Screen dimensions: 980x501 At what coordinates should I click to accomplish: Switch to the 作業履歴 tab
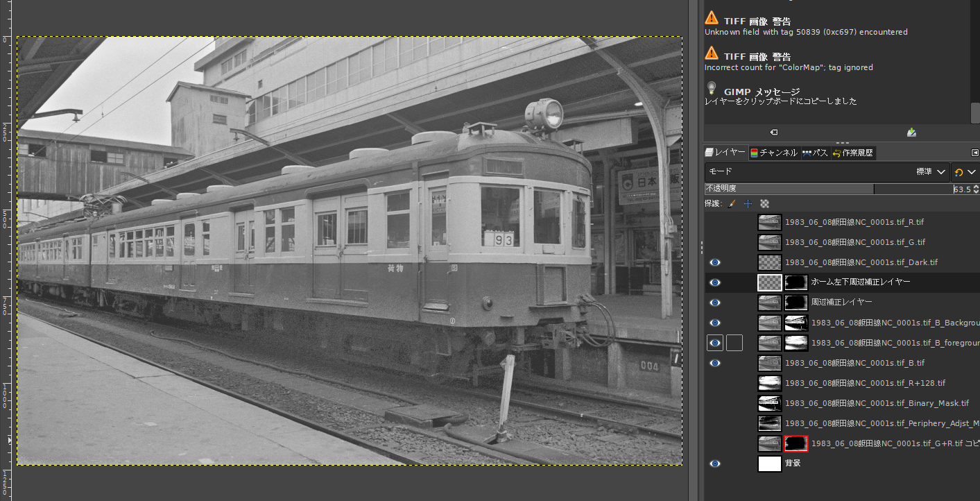pyautogui.click(x=852, y=153)
